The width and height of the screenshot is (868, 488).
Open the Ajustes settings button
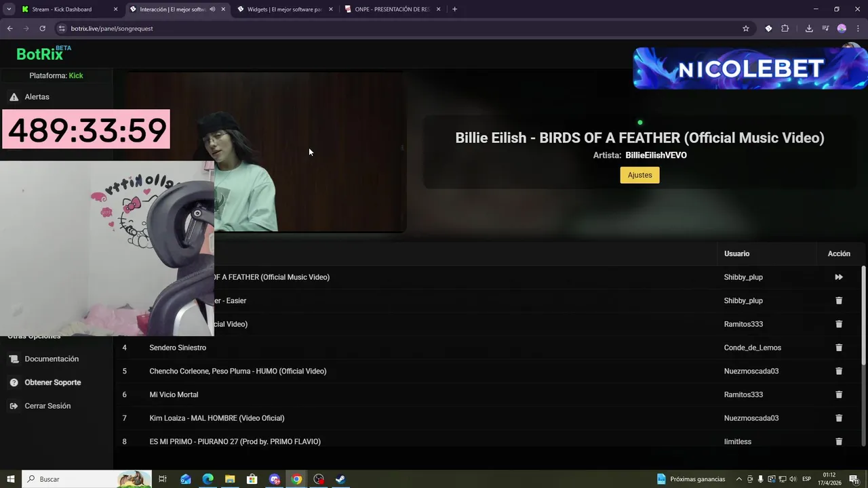click(639, 175)
